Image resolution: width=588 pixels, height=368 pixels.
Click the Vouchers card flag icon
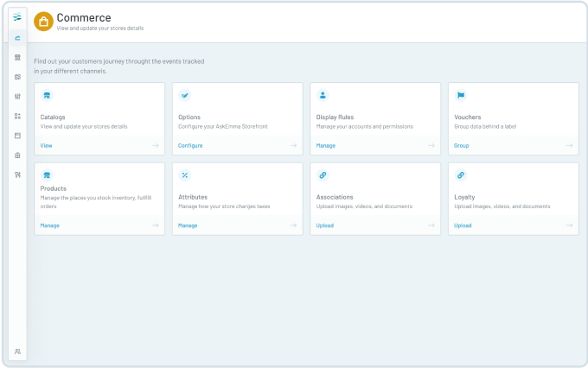[460, 96]
